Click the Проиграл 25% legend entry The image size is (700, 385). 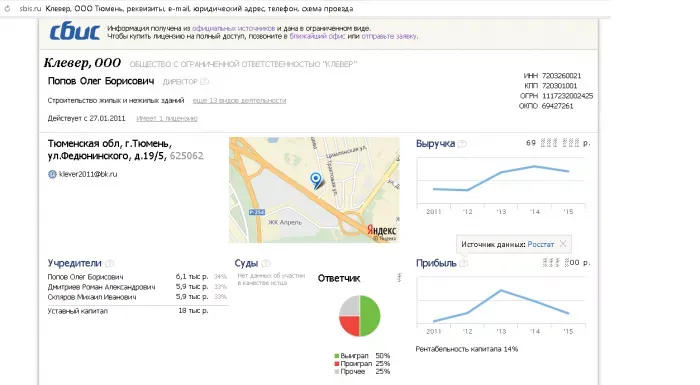tap(362, 364)
